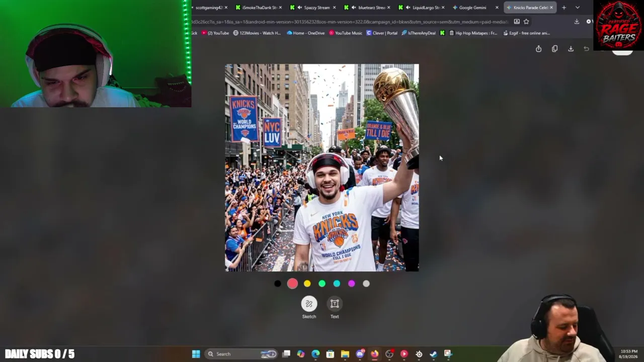This screenshot has width=644, height=362.
Task: Open Task View on the taskbar
Action: pyautogui.click(x=286, y=354)
